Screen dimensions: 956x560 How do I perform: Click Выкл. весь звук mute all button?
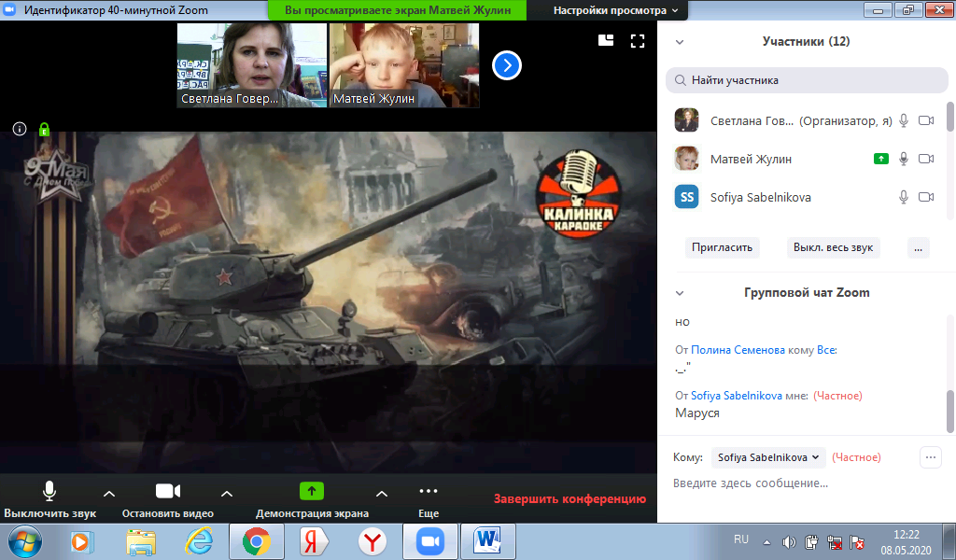pyautogui.click(x=833, y=247)
